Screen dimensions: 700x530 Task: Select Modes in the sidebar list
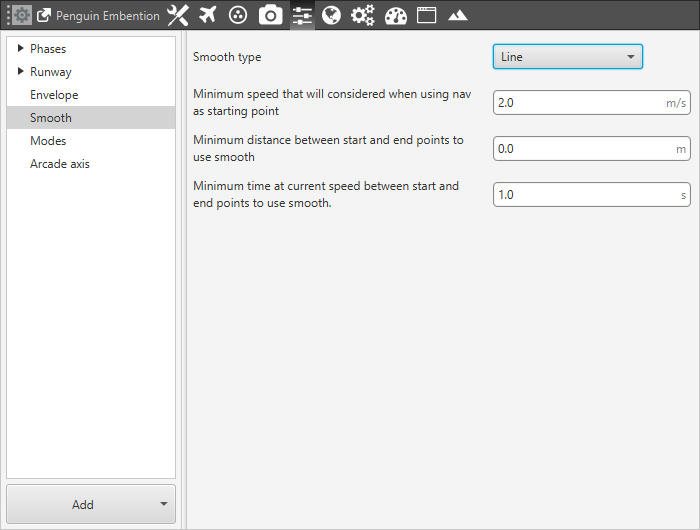91,141
